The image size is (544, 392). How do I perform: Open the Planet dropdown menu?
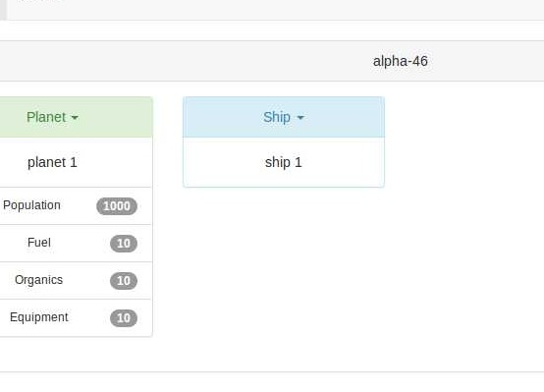pyautogui.click(x=52, y=117)
